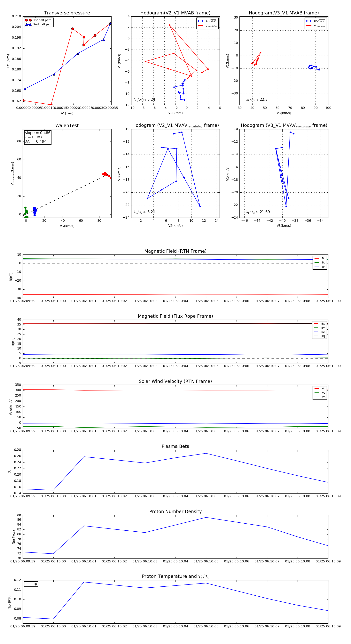
Task: Click the 'Solar Wind Velocity (RTN Frame)' title
Action: pos(175,382)
